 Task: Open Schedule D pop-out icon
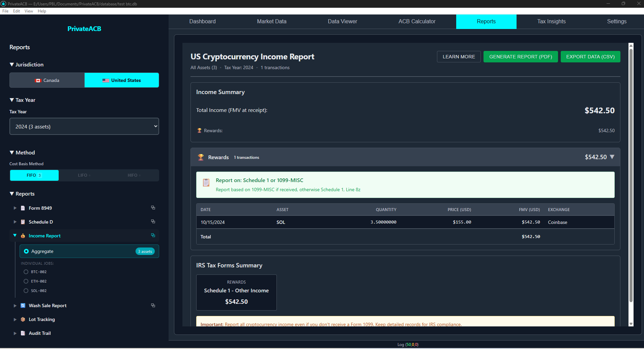coord(153,222)
